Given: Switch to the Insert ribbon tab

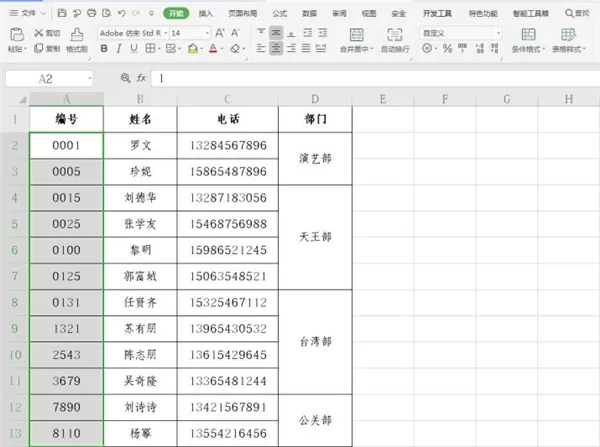Looking at the screenshot, I should point(205,13).
